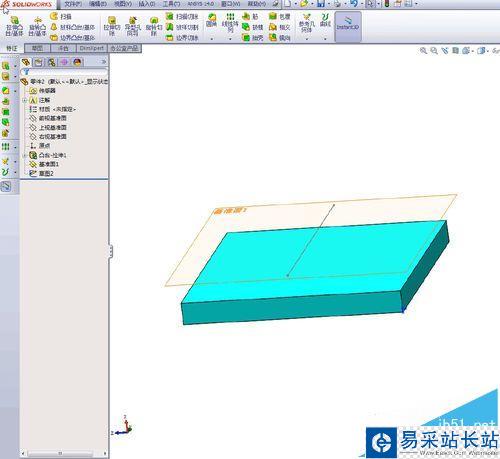Open the Curves (曲线) ribbon tool
Image resolution: width=500 pixels, height=459 pixels.
click(325, 20)
